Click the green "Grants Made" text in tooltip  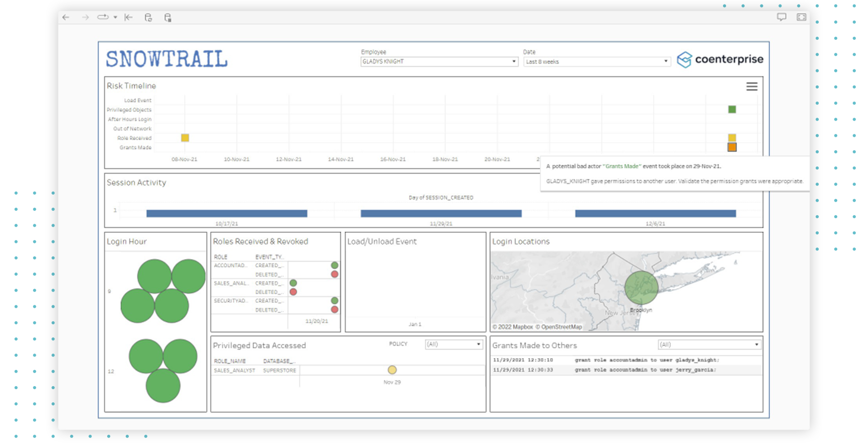[622, 166]
